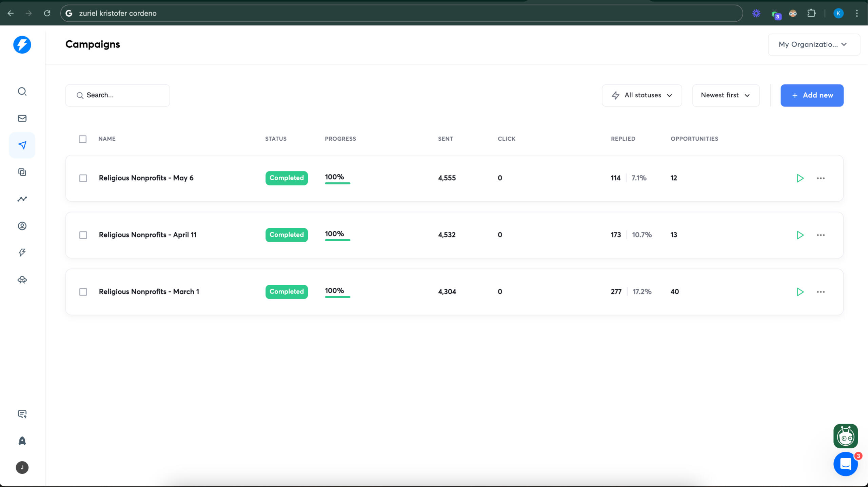
Task: Open the All statuses filter dropdown
Action: 642,96
